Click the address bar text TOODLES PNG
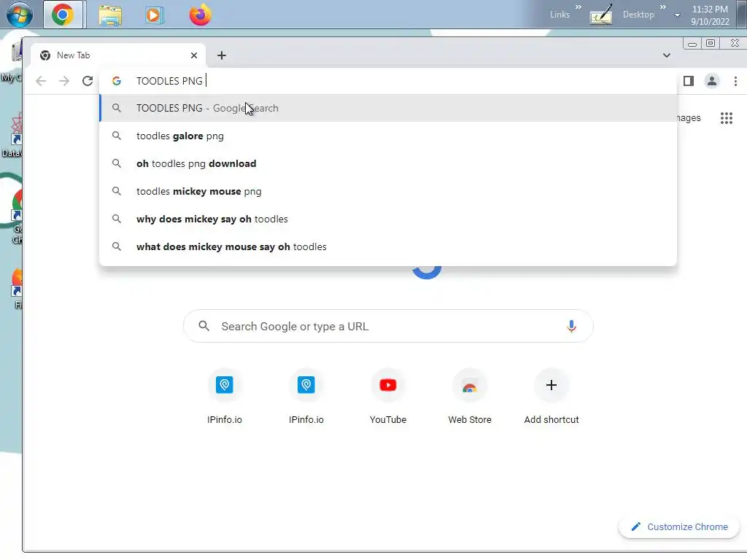Image resolution: width=747 pixels, height=560 pixels. pos(169,81)
